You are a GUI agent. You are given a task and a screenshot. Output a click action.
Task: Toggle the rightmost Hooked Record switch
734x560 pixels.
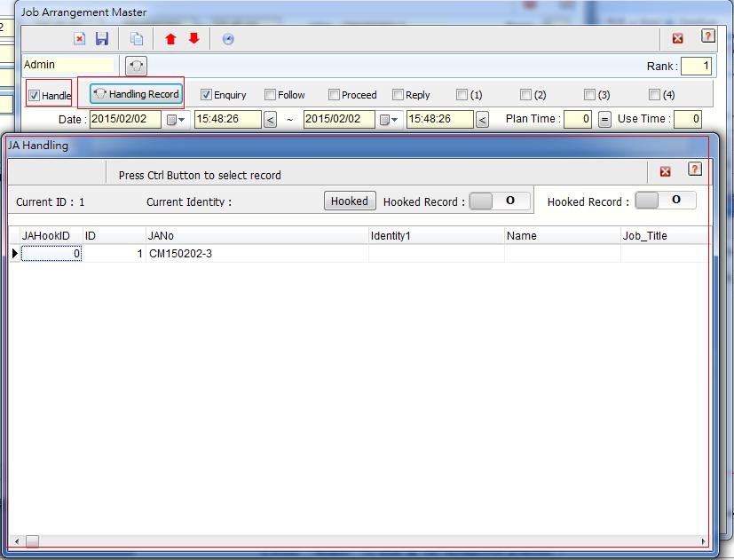tap(665, 200)
